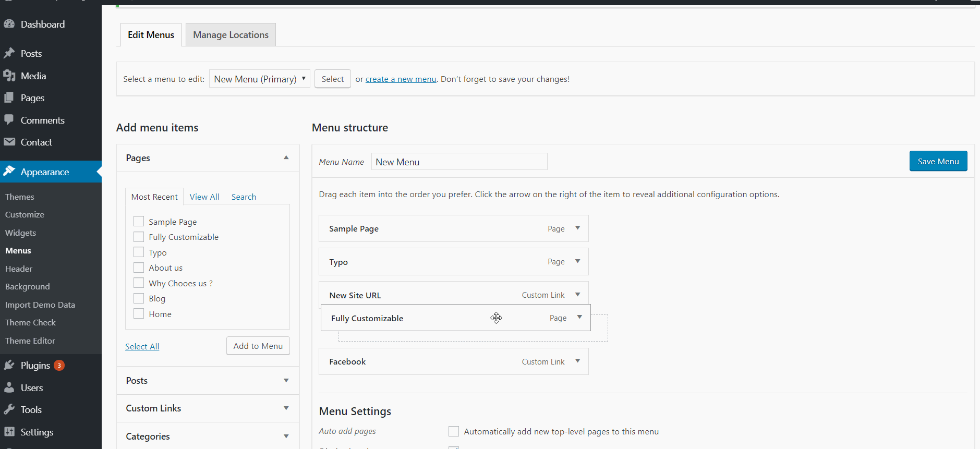Check the Sample Page checkbox
The image size is (980, 449).
[x=139, y=222]
